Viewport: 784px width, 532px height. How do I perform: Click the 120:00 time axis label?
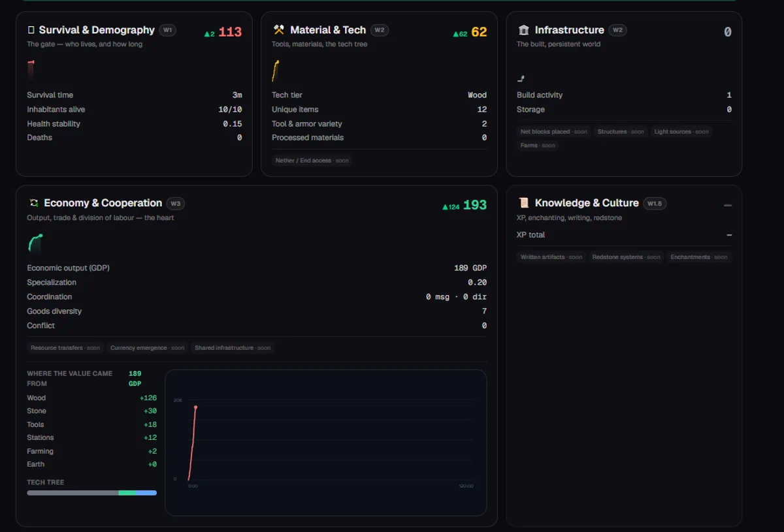[x=466, y=486]
